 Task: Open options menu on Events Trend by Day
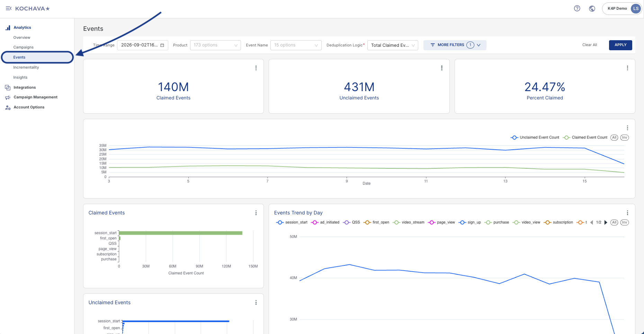pyautogui.click(x=627, y=213)
